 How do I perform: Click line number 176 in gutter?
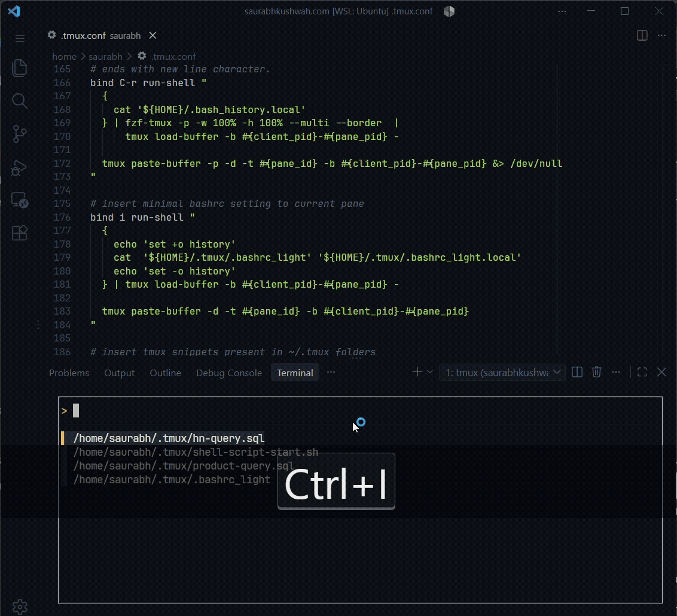click(x=62, y=217)
